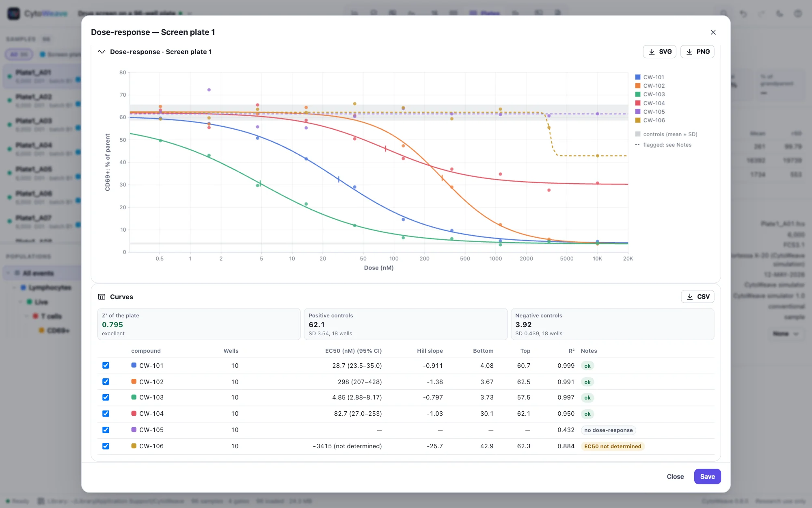
Task: Click the 'ok' badge in the CW-102 row
Action: 587,382
